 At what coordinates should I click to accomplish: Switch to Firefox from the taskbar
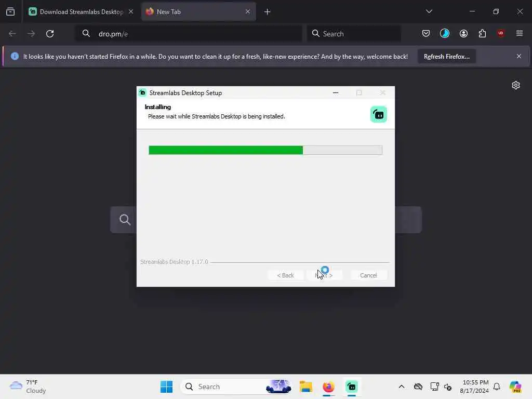click(328, 387)
